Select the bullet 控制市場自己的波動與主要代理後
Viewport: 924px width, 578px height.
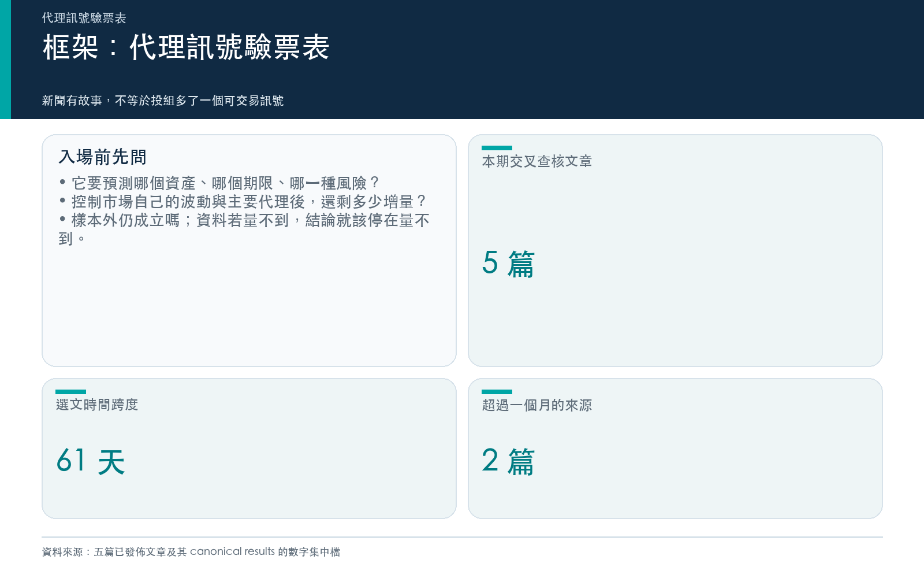(243, 202)
